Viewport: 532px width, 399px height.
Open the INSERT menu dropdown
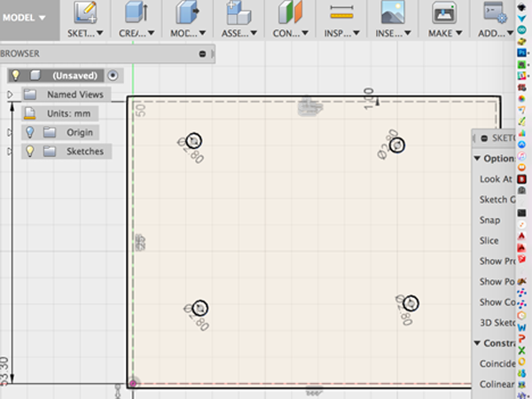(393, 34)
